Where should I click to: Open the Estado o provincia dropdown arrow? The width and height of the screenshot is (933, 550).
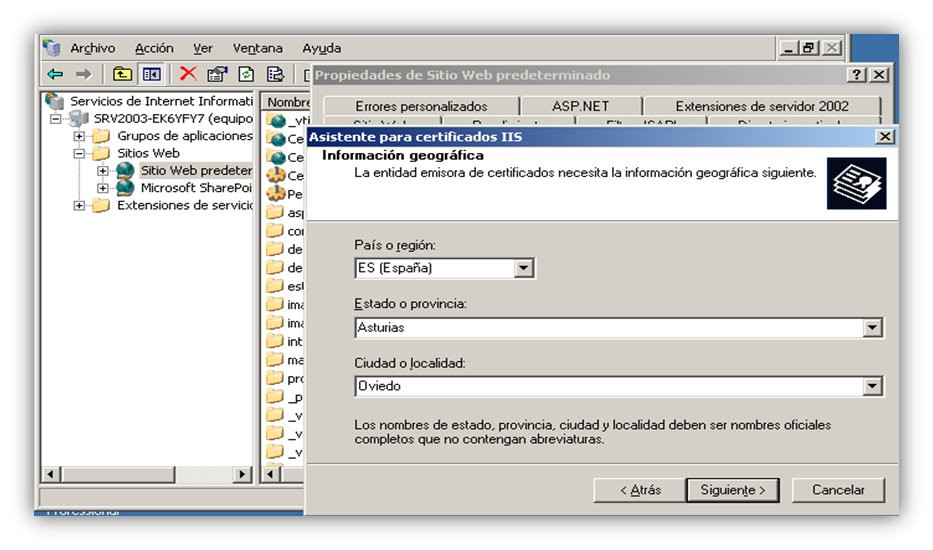click(872, 327)
